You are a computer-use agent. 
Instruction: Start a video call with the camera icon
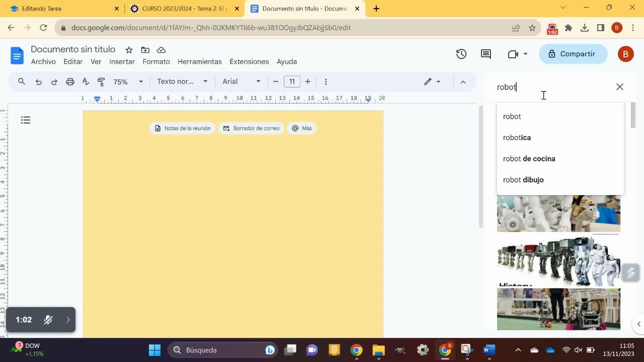tap(513, 54)
